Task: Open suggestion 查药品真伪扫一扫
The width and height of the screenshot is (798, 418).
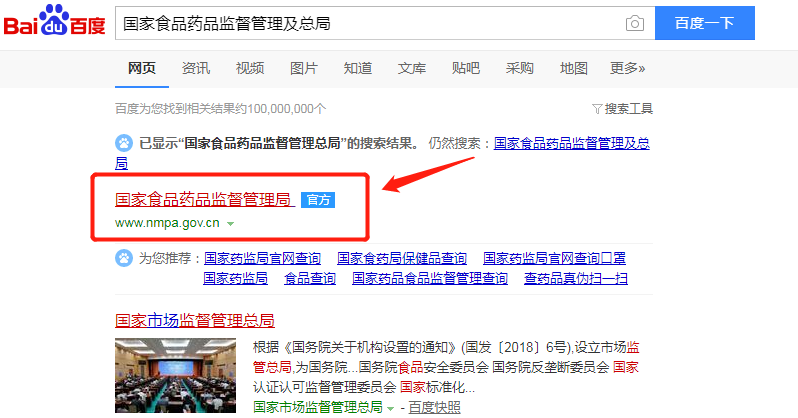Action: pyautogui.click(x=576, y=278)
